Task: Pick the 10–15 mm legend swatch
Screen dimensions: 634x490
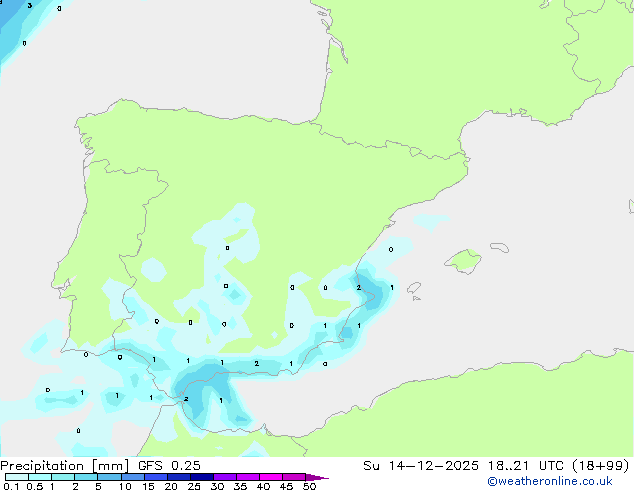Action: (132, 477)
